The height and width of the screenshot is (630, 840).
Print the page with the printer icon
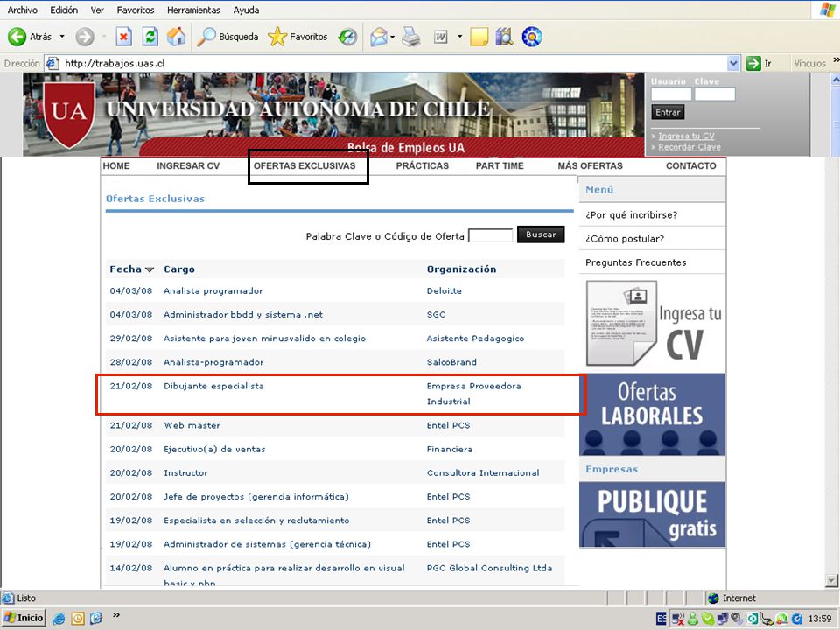(x=411, y=37)
